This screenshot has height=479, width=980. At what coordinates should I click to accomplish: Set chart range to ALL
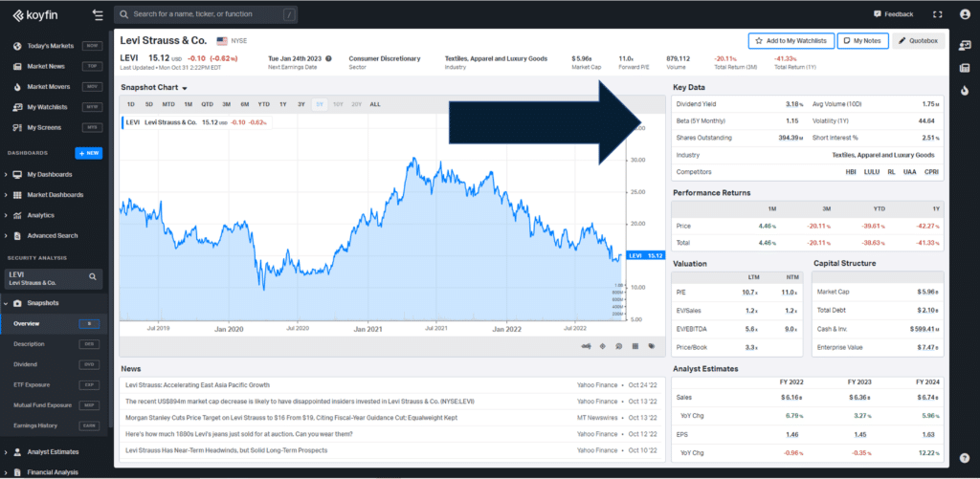[x=374, y=103]
